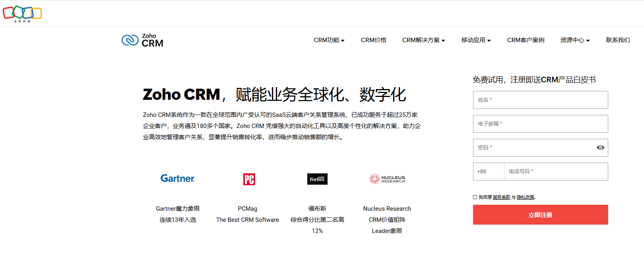This screenshot has width=644, height=260.
Task: Expand the CRM功能 dropdown menu
Action: tap(329, 40)
